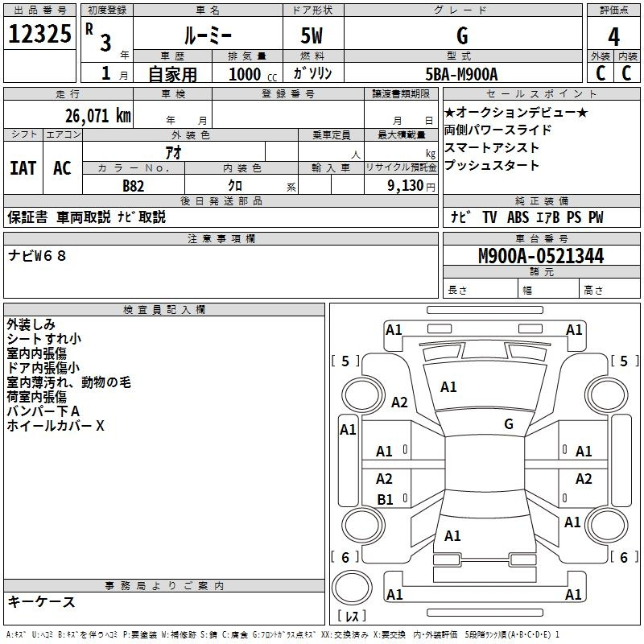Image resolution: width=644 pixels, height=644 pixels.
Task: Select the IAT shift type cell
Action: pos(23,168)
